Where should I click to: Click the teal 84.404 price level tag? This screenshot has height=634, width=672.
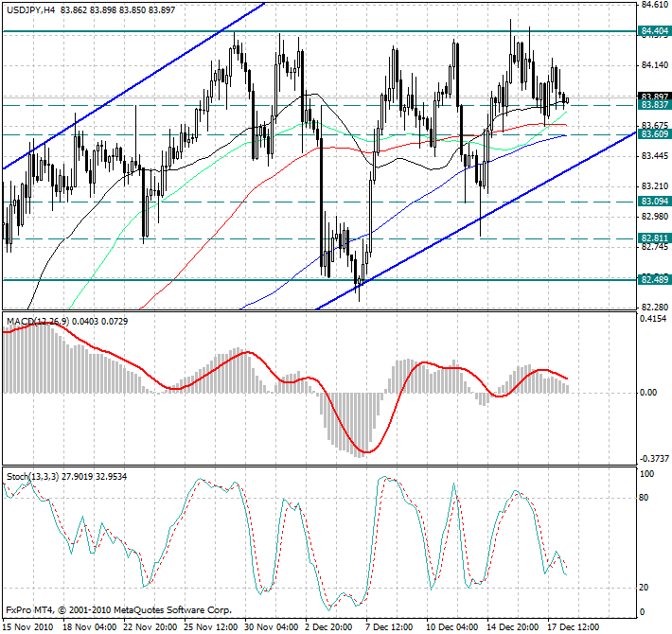(x=654, y=31)
